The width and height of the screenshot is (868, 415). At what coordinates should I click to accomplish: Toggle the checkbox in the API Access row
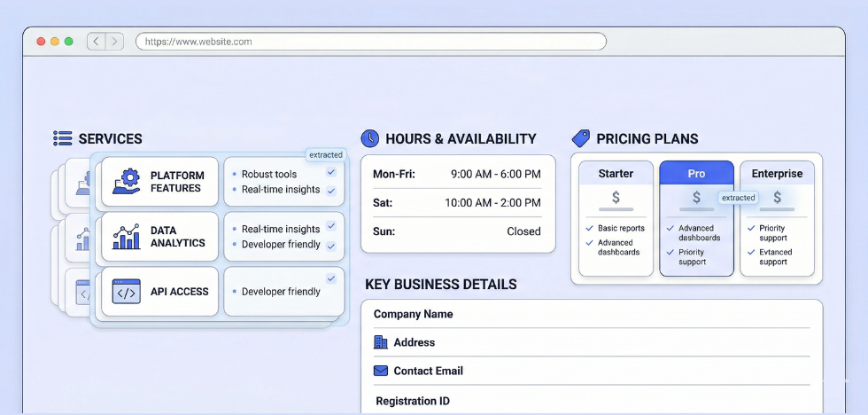click(x=331, y=278)
